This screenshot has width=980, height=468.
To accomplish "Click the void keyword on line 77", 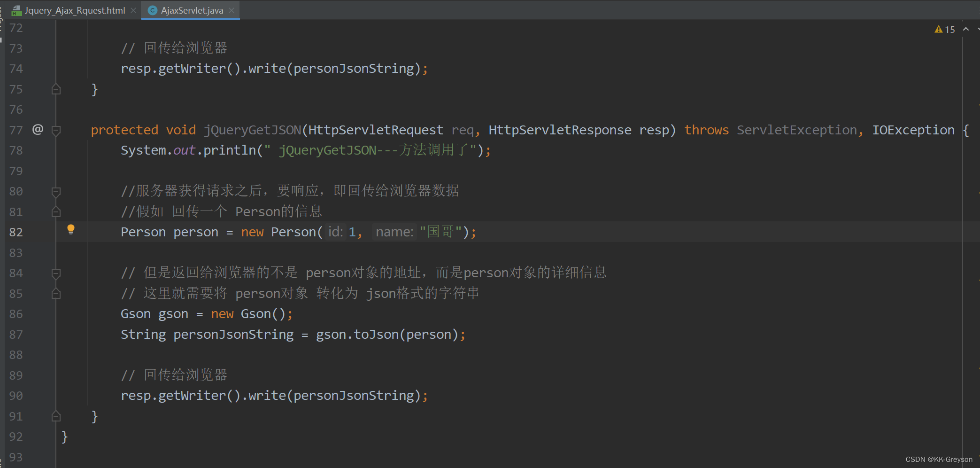I will click(x=181, y=130).
